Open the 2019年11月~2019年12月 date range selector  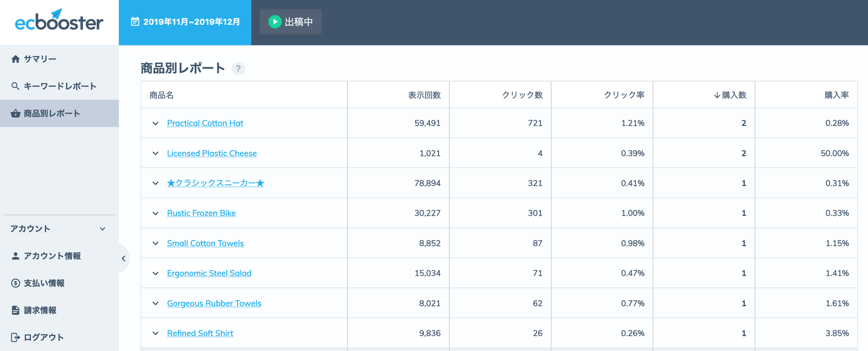185,22
